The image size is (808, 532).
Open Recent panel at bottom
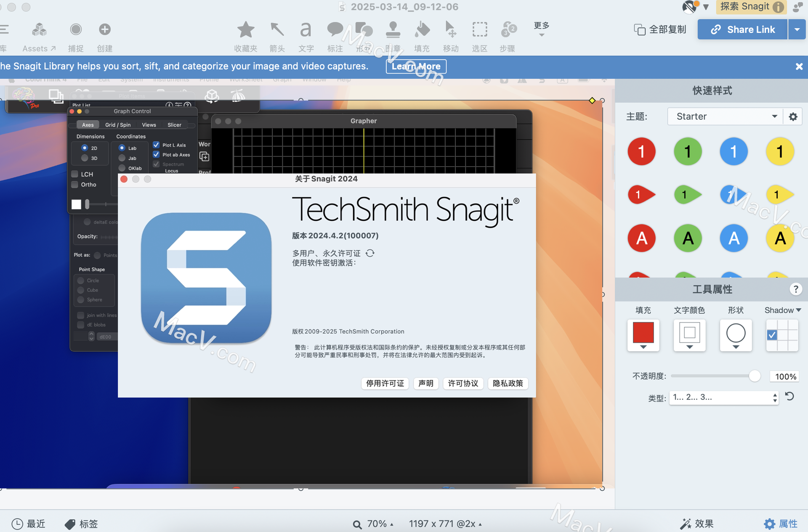(x=28, y=524)
